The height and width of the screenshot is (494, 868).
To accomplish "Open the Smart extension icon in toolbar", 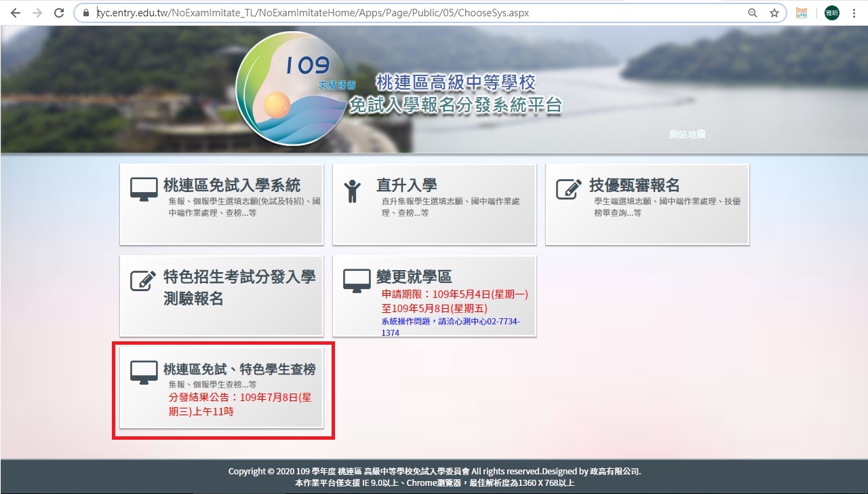I will [802, 13].
